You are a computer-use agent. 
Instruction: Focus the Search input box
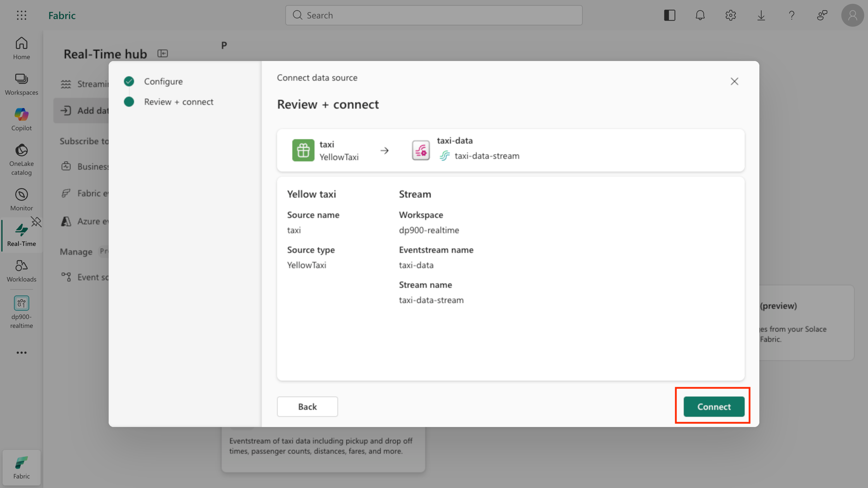click(x=434, y=15)
